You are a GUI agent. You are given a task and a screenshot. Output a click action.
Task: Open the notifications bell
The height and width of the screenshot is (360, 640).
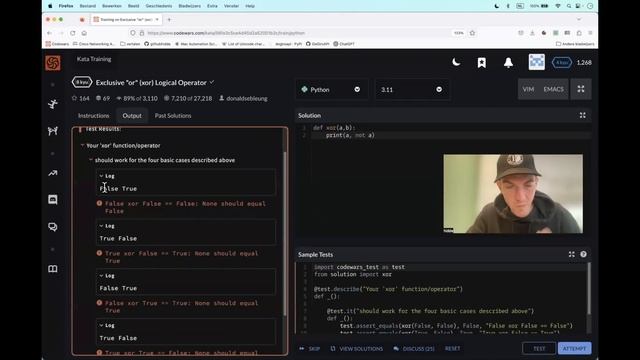pyautogui.click(x=508, y=62)
